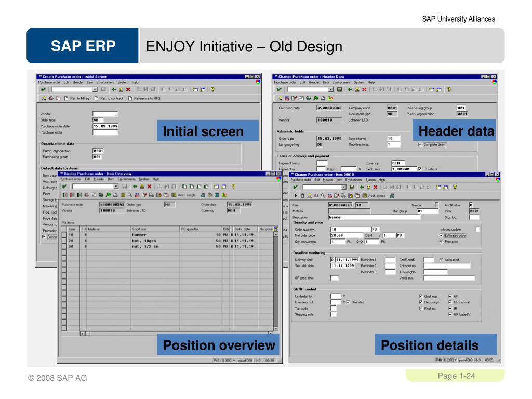Click printer icon in Header Data application toolbar
The image size is (532, 399).
(323, 98)
